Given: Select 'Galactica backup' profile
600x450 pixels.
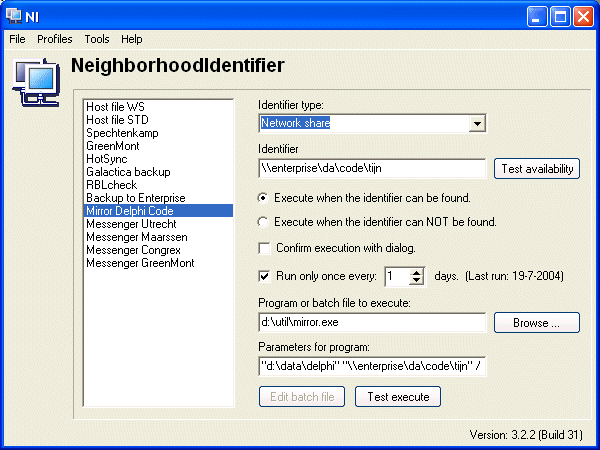Looking at the screenshot, I should pos(158,172).
